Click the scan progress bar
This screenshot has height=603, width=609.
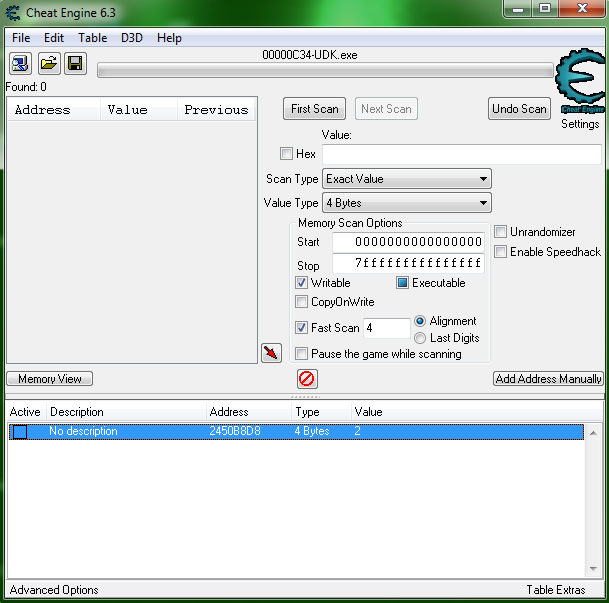tap(325, 71)
